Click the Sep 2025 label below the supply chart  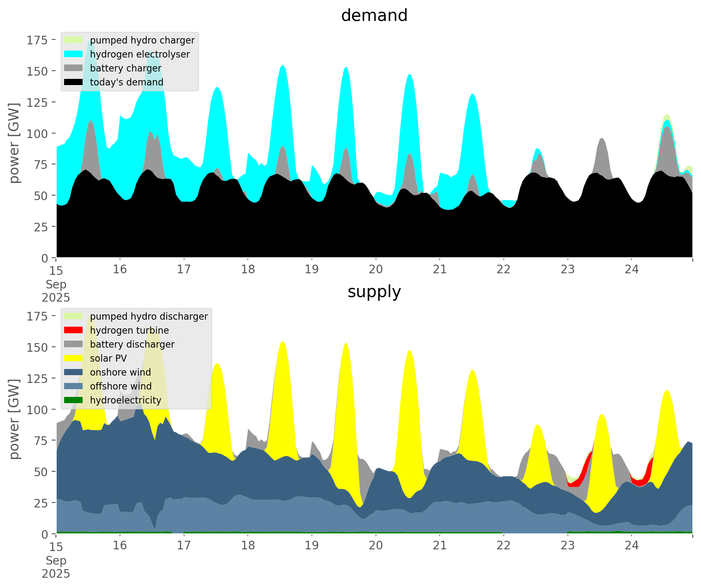[56, 567]
